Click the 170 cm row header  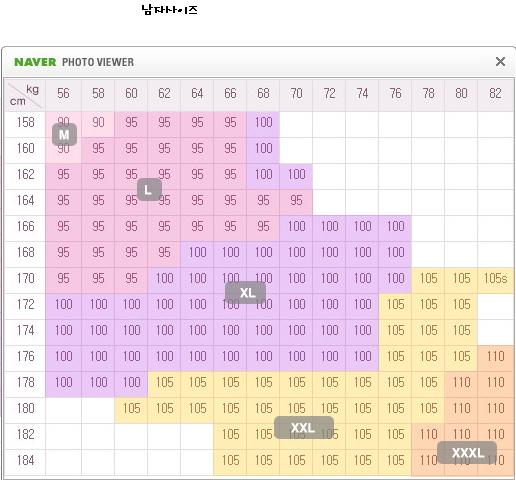coord(25,278)
